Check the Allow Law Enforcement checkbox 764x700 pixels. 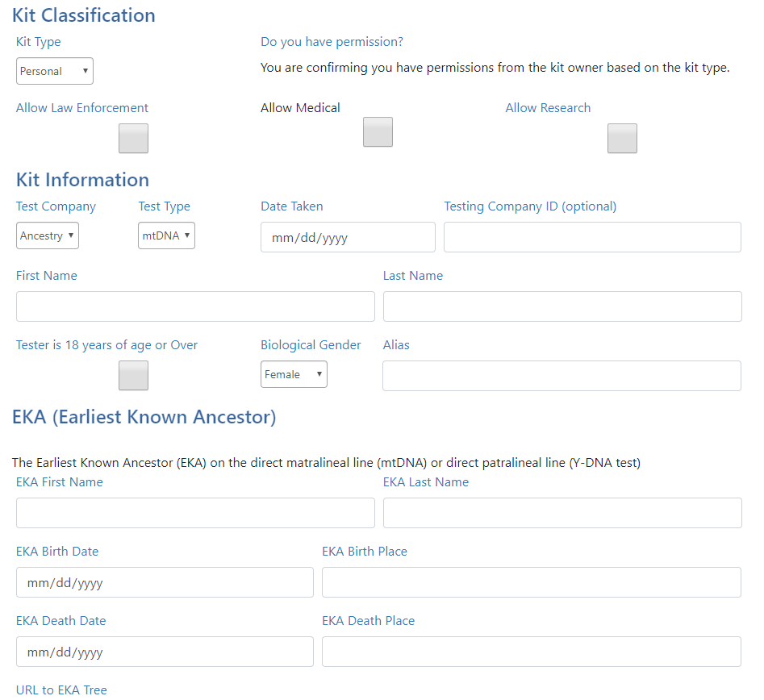pos(133,139)
